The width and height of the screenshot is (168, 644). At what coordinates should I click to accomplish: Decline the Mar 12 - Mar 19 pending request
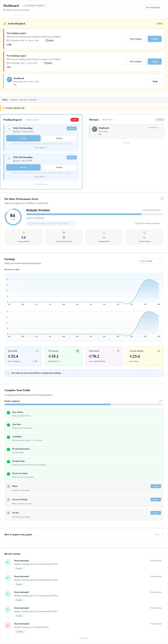click(59, 138)
